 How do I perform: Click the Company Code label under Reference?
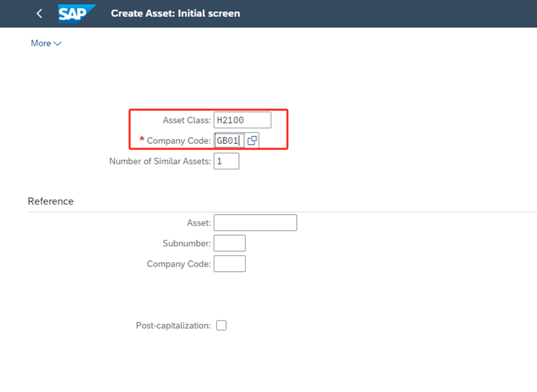point(179,264)
